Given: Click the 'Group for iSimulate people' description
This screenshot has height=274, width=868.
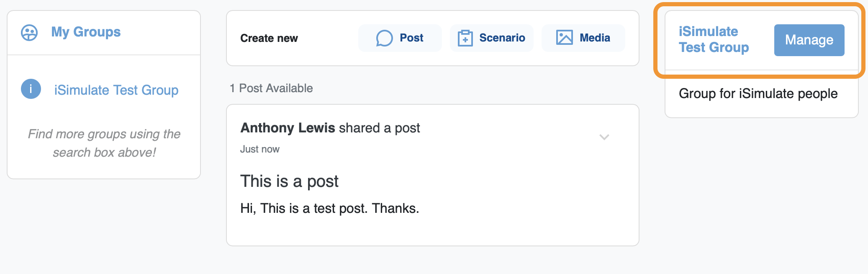Looking at the screenshot, I should [758, 93].
